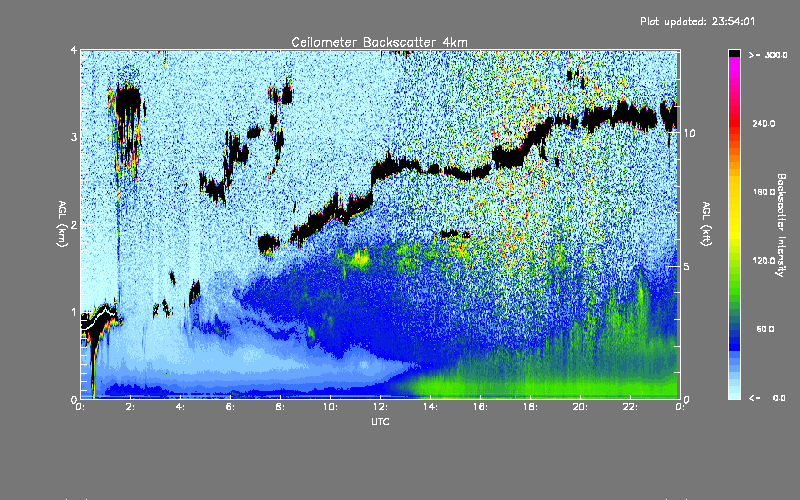The image size is (800, 500).
Task: Click the 'Backscatter Intensity' colorbar label
Action: 781,225
